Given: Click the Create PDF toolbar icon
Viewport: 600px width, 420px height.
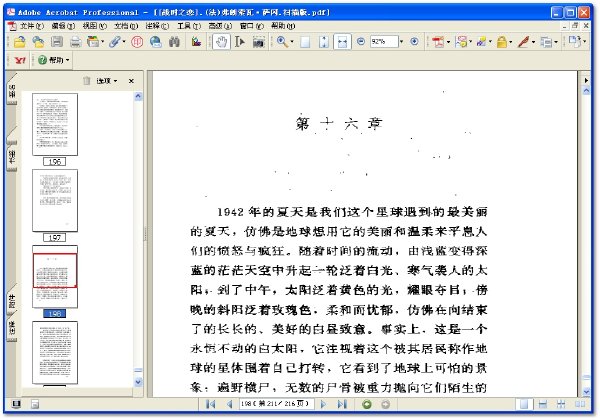Looking at the screenshot, I should 438,42.
